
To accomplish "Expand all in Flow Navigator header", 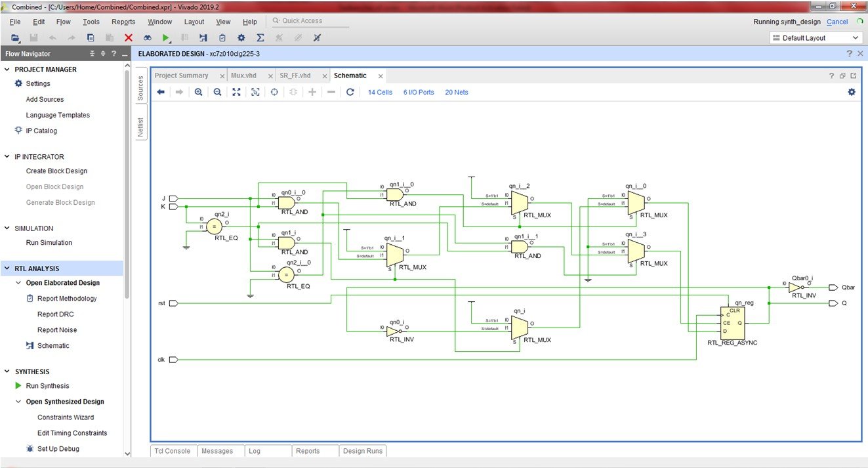I will (x=103, y=54).
